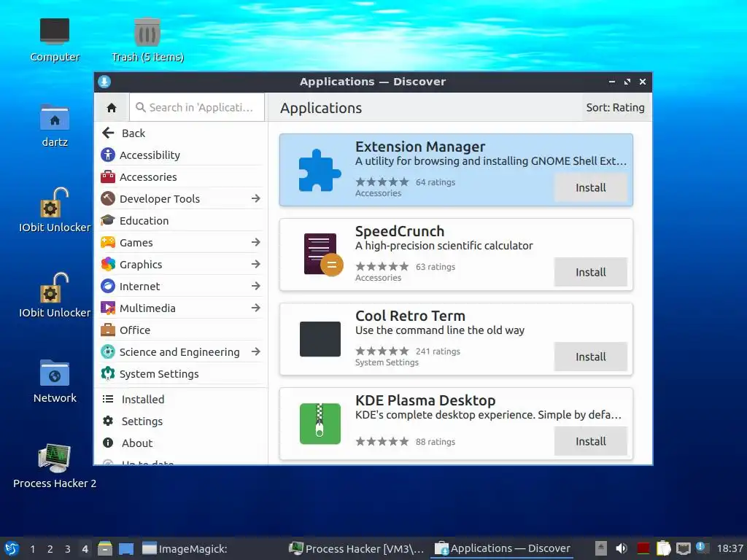This screenshot has height=560, width=747.
Task: Click the About info icon
Action: [108, 443]
